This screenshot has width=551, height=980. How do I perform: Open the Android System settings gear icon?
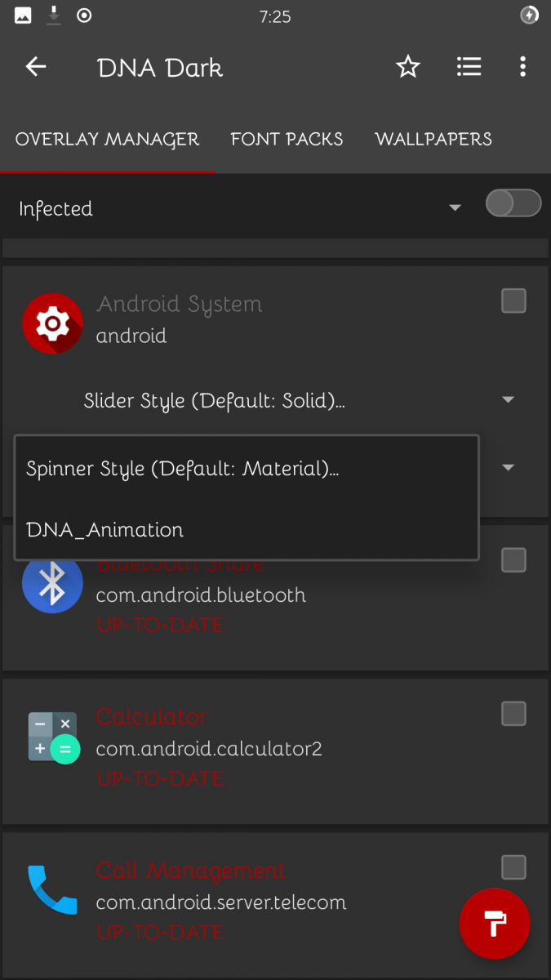click(52, 323)
